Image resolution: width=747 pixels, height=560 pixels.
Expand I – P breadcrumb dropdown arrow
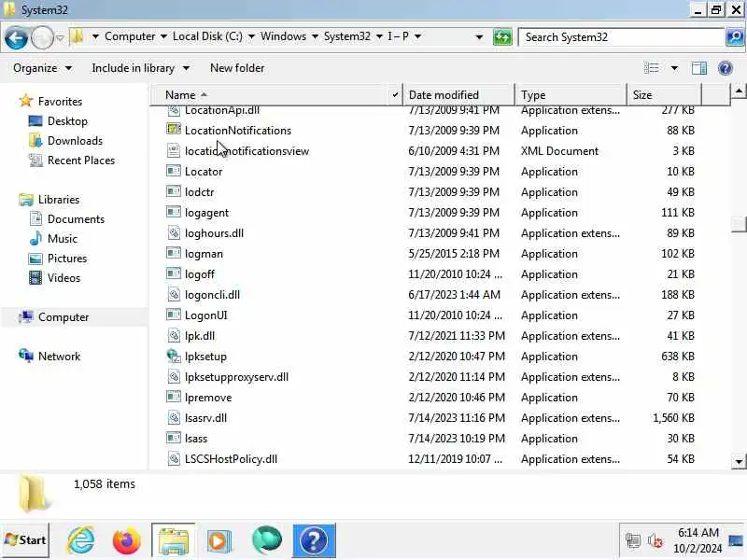417,36
